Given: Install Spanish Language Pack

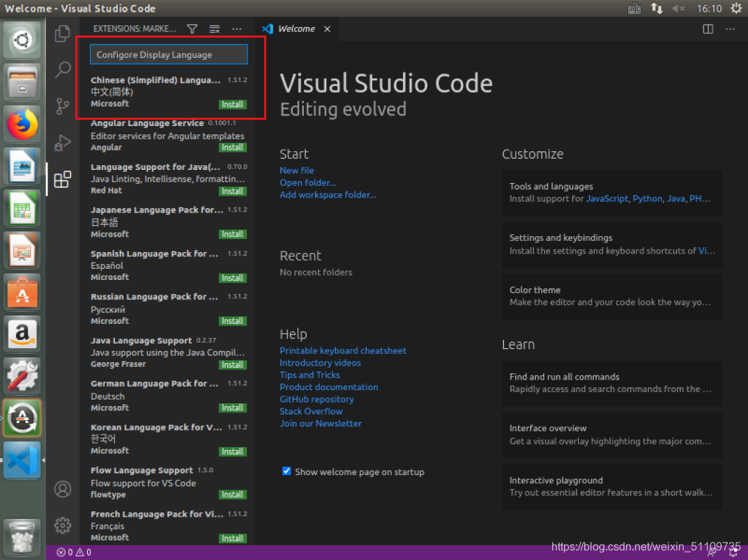Looking at the screenshot, I should pos(232,278).
